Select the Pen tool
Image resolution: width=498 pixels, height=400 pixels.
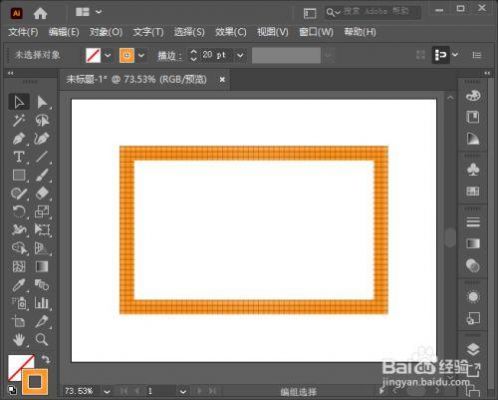[x=19, y=139]
